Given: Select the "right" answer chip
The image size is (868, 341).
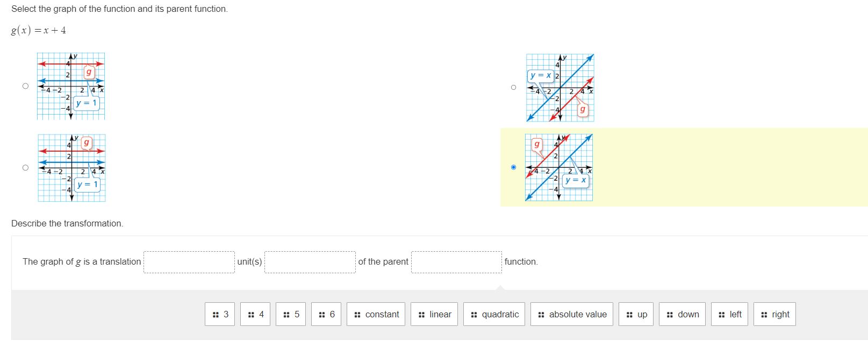Looking at the screenshot, I should (774, 314).
